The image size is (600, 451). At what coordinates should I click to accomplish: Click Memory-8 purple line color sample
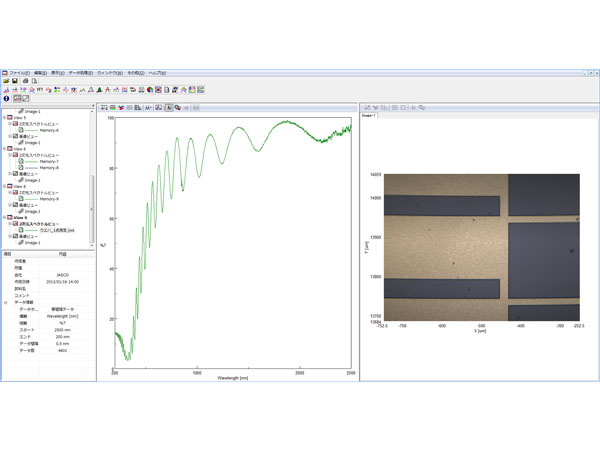[x=31, y=168]
